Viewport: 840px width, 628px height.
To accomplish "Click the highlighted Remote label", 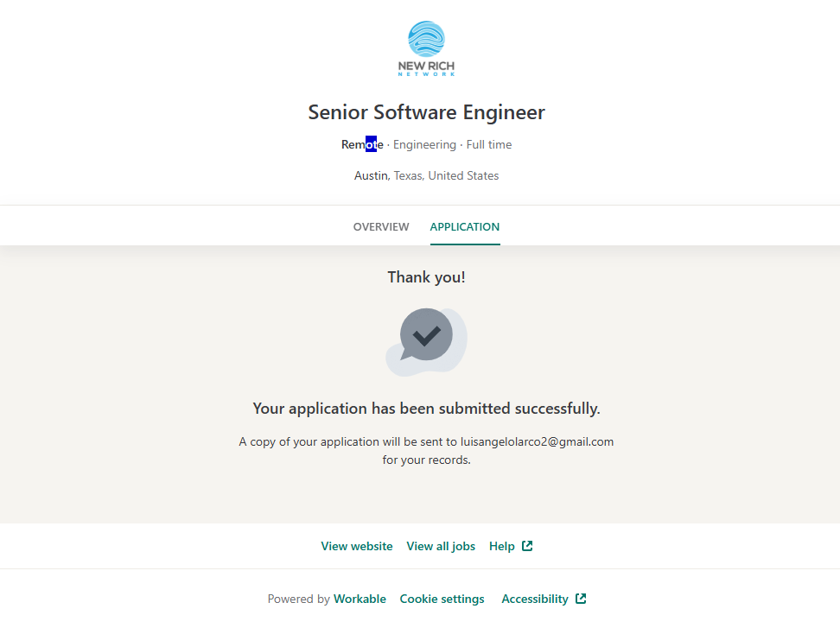I will click(x=362, y=144).
